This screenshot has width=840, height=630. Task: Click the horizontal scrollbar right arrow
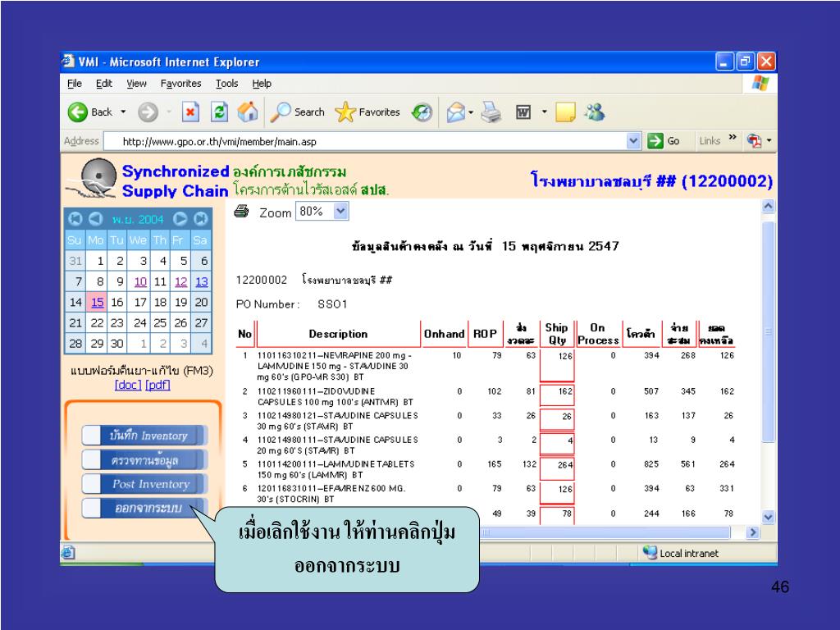(x=753, y=532)
